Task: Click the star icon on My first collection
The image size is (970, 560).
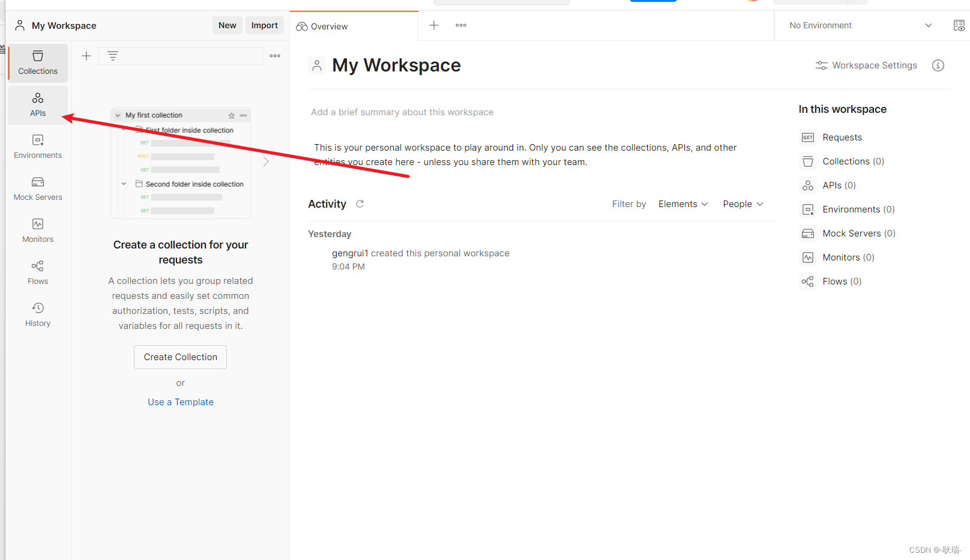Action: (x=232, y=115)
